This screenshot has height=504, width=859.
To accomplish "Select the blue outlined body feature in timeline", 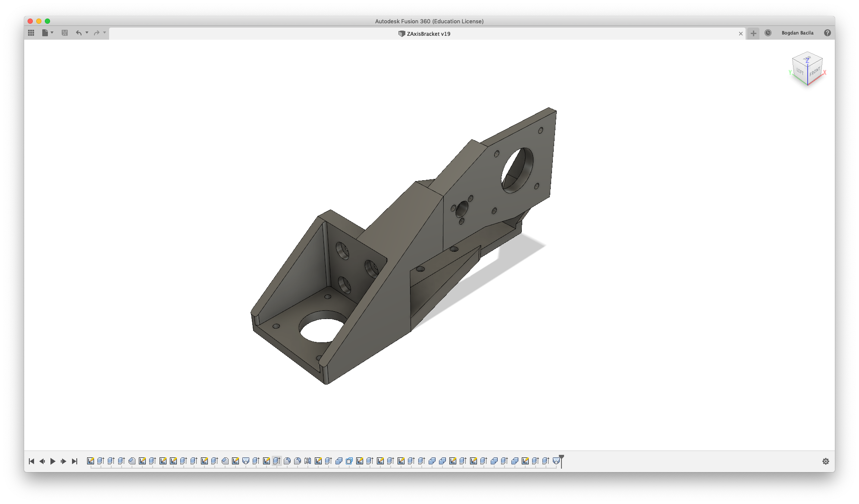I will [349, 461].
